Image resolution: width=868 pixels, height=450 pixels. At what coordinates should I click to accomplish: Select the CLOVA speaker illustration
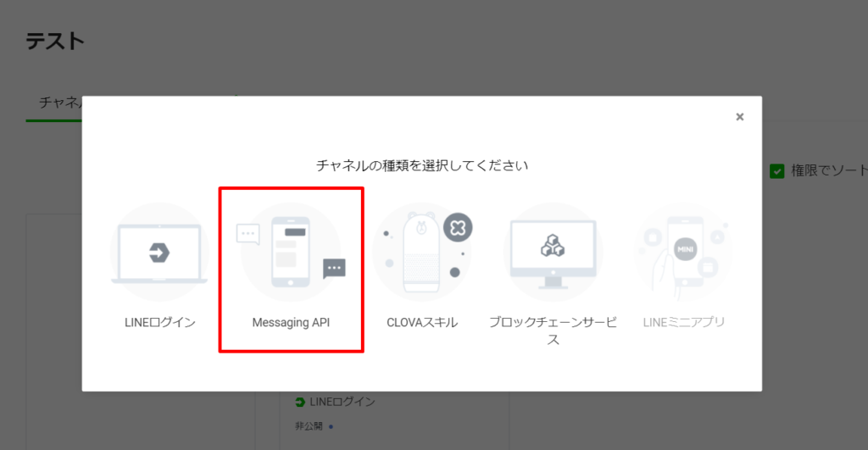pos(421,253)
